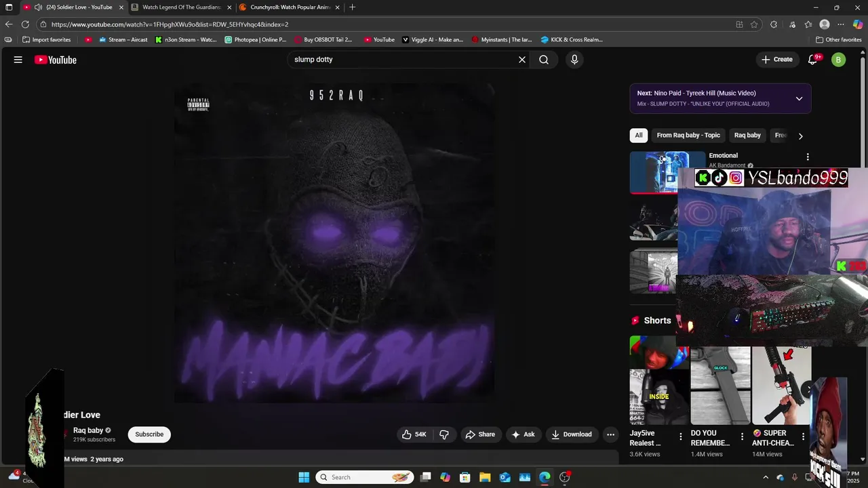Open the Jay5ive Realest short thumbnail
The height and width of the screenshot is (488, 868).
coord(659,380)
